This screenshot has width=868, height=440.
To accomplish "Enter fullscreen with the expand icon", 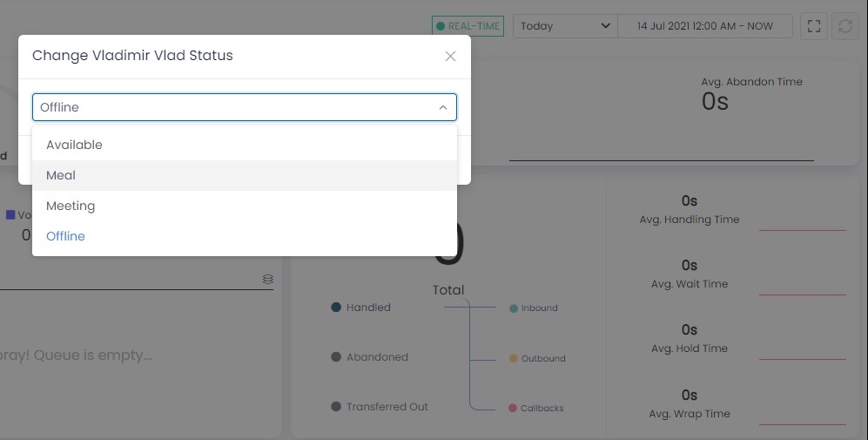I will [814, 26].
